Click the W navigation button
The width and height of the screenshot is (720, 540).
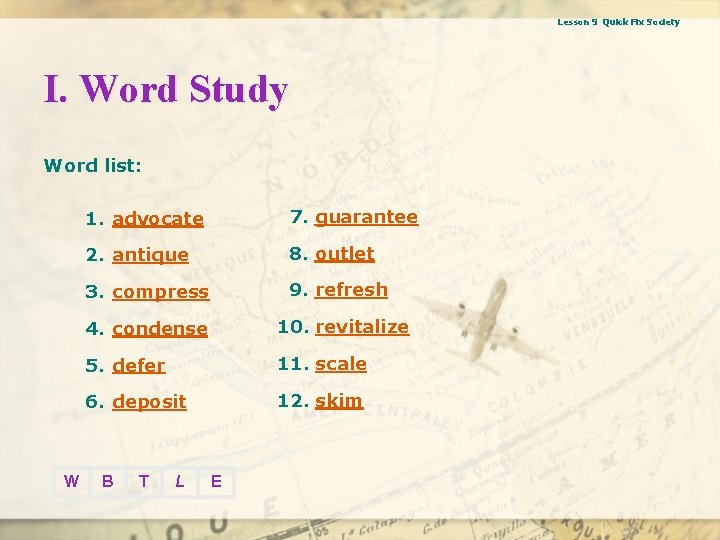pyautogui.click(x=72, y=482)
